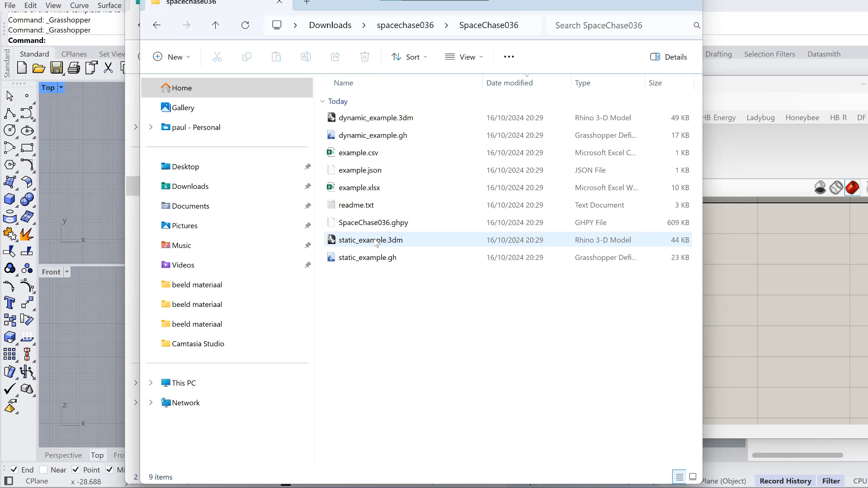Enable the Near osnap checkbox

tap(43, 469)
